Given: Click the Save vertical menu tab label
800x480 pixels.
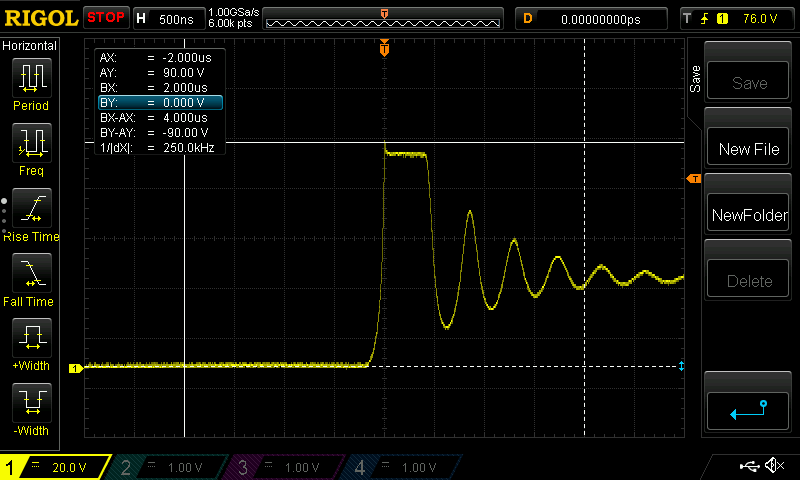Looking at the screenshot, I should coord(694,79).
